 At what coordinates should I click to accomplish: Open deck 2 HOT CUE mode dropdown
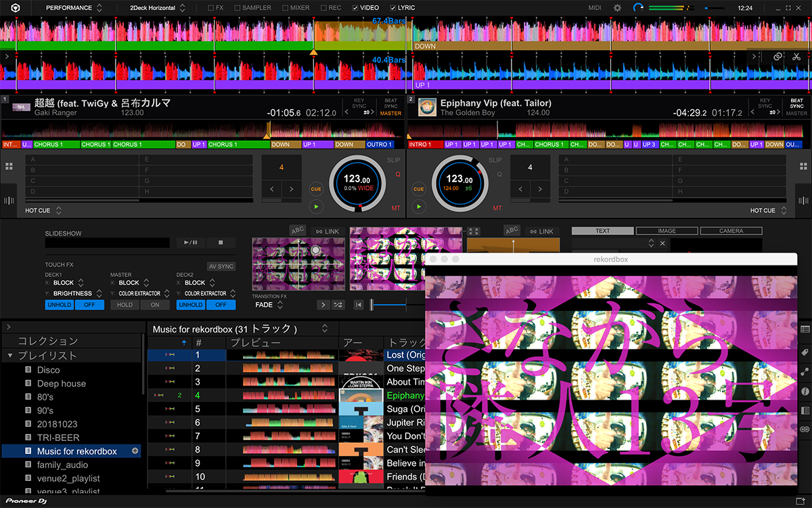point(769,211)
